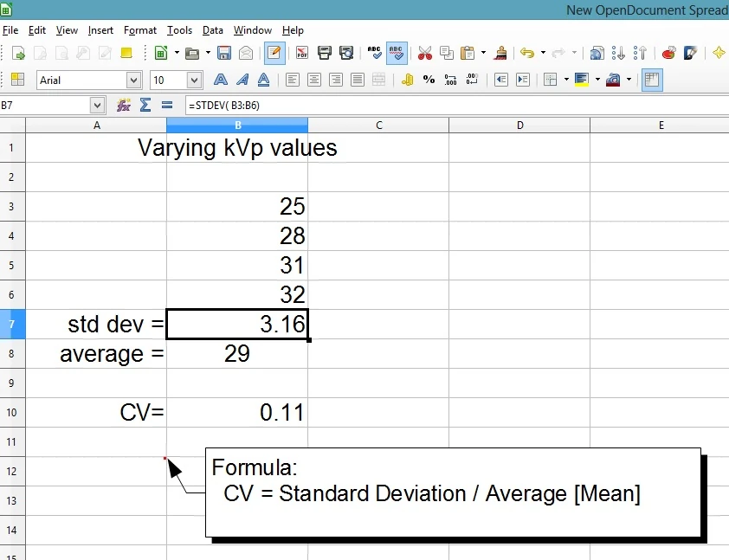Image resolution: width=729 pixels, height=560 pixels.
Task: Click the Sum sigma icon
Action: 145,106
